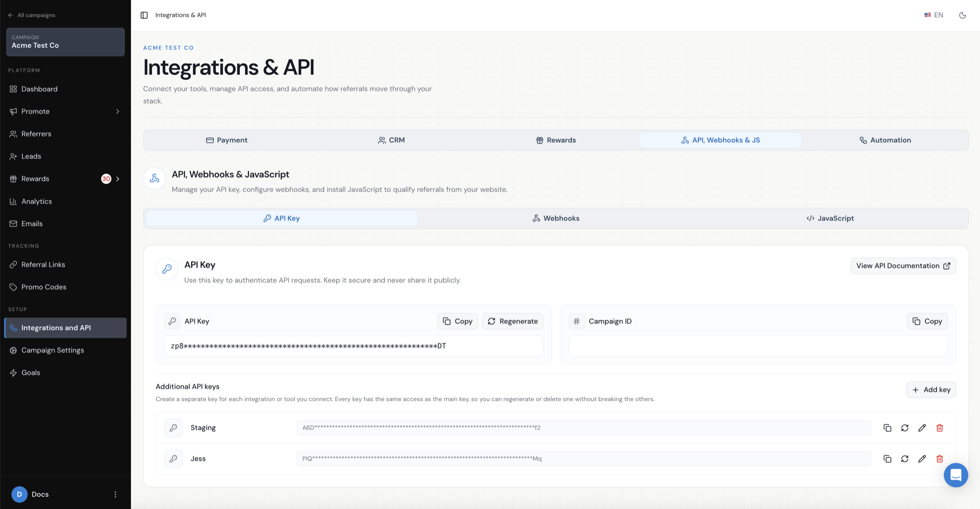
Task: Switch to the Payment tab
Action: click(227, 140)
